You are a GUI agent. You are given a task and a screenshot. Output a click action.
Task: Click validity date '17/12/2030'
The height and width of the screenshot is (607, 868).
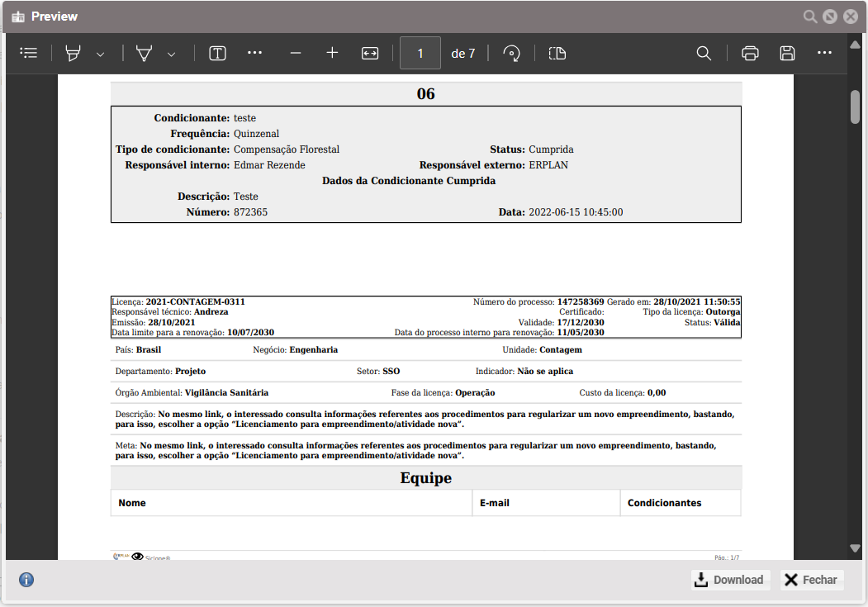coord(581,322)
